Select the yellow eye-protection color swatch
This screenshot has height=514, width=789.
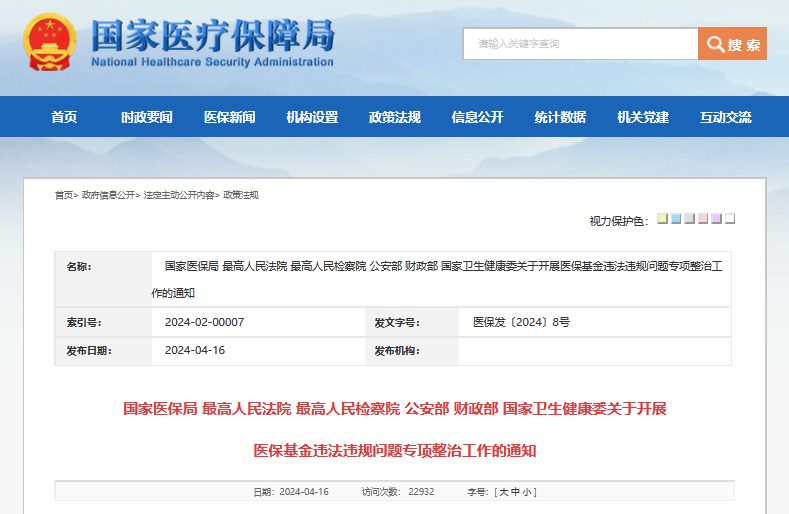click(662, 219)
